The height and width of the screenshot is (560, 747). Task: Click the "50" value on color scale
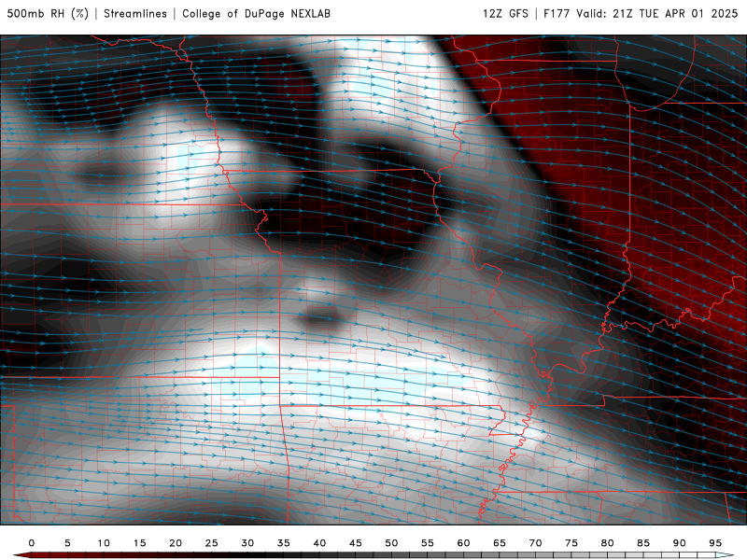391,543
